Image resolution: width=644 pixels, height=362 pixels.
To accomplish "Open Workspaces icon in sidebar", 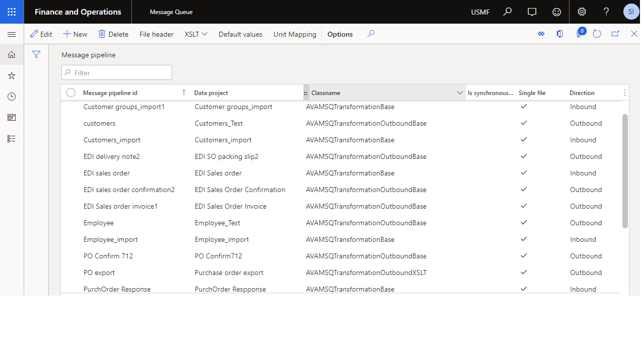I will coord(12,118).
